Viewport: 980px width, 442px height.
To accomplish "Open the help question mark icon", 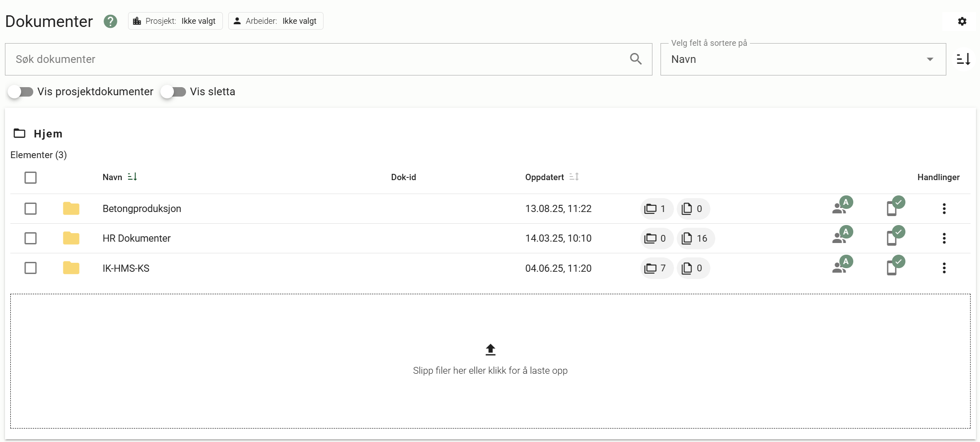I will pyautogui.click(x=110, y=21).
